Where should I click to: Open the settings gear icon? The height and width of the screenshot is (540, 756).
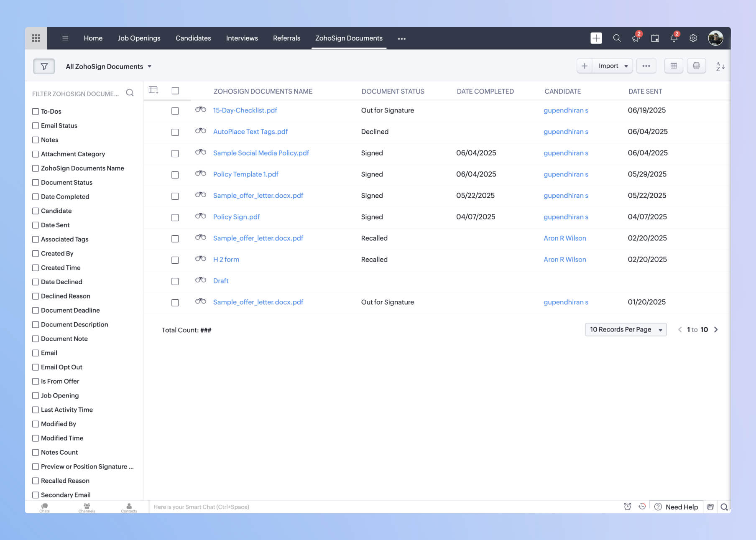[x=693, y=38]
